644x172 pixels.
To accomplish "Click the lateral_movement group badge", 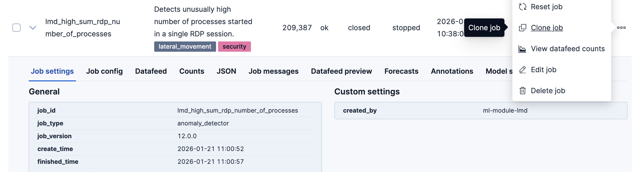I will (x=185, y=47).
